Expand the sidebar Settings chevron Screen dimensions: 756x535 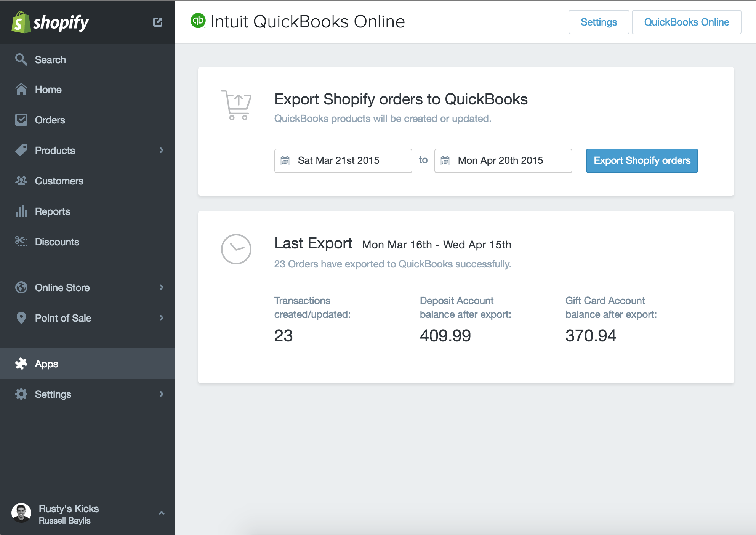162,394
